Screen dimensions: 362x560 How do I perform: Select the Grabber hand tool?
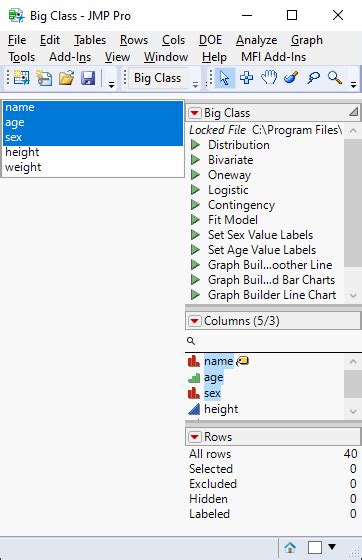click(x=269, y=78)
